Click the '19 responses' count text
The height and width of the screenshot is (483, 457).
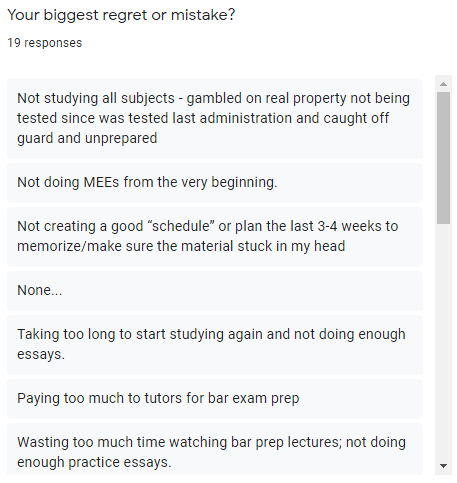pyautogui.click(x=45, y=43)
